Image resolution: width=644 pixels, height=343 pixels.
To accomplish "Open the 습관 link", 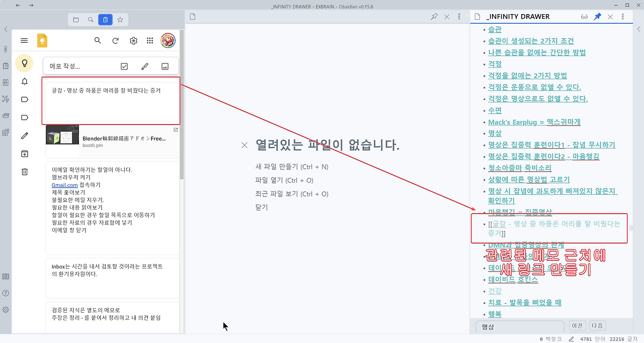I will pos(495,29).
